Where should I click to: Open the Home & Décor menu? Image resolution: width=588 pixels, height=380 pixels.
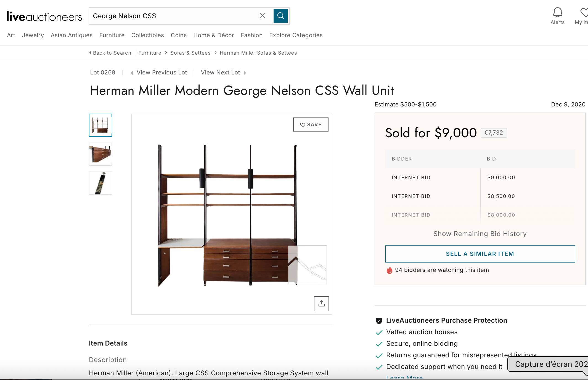[x=213, y=35]
